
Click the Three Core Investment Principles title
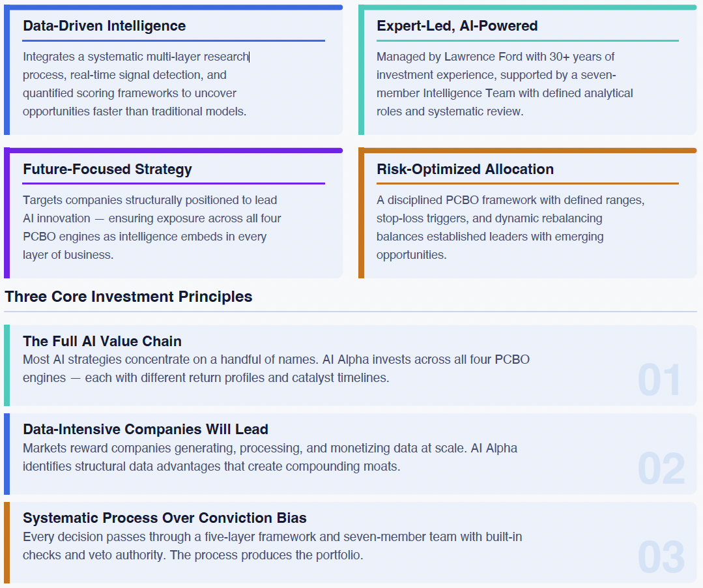pyautogui.click(x=128, y=297)
